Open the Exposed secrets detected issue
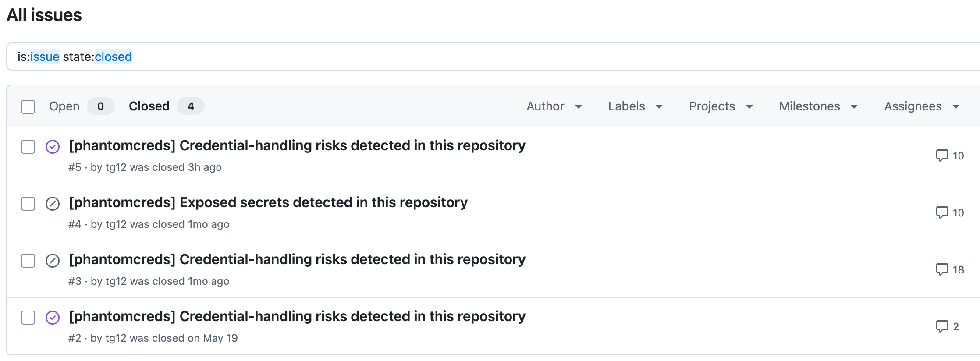980x361 pixels. pyautogui.click(x=268, y=202)
